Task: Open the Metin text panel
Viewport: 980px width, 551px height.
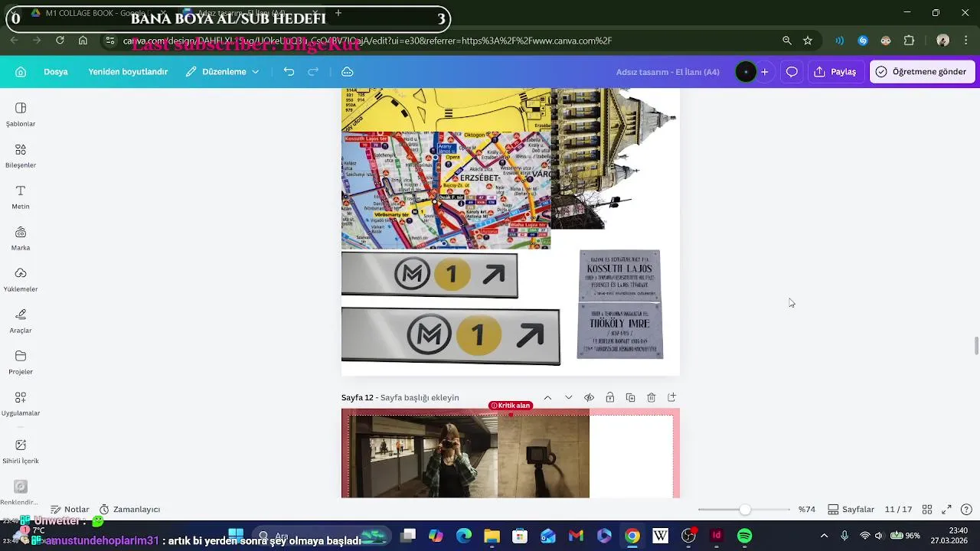Action: pos(21,197)
